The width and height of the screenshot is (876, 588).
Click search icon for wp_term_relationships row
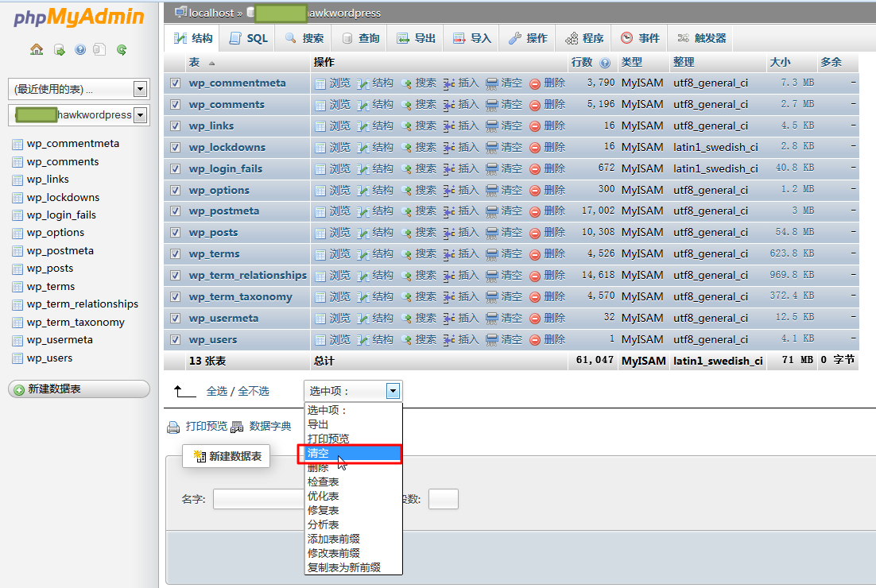pyautogui.click(x=406, y=276)
